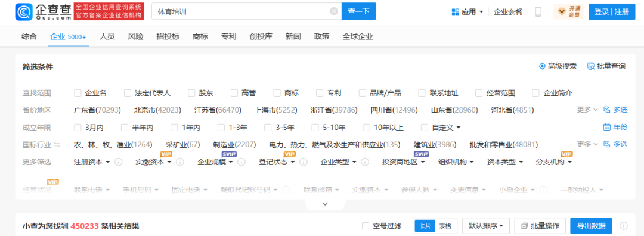
Task: Enable 多选 for 国标行业 row
Action: coord(615,144)
